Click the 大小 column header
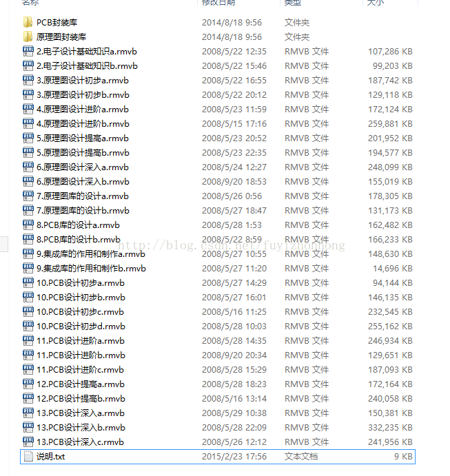This screenshot has width=450, height=476. coord(376,3)
